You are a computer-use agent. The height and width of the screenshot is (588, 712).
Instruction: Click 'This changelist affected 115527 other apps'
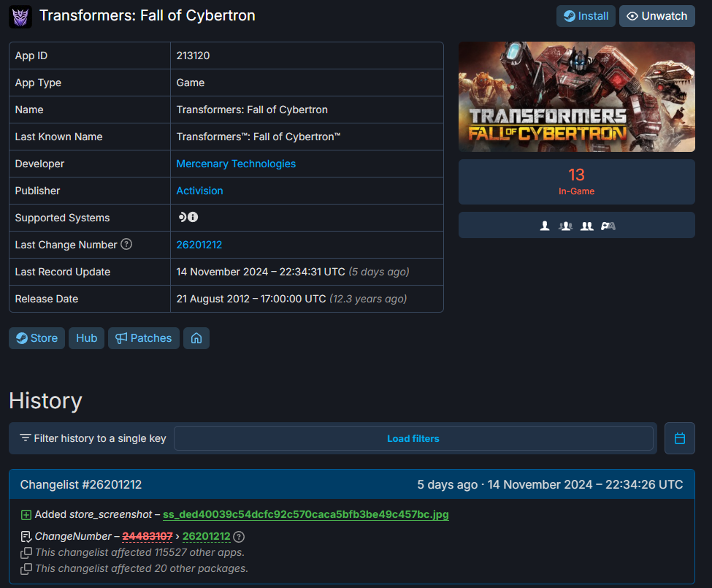pyautogui.click(x=140, y=553)
